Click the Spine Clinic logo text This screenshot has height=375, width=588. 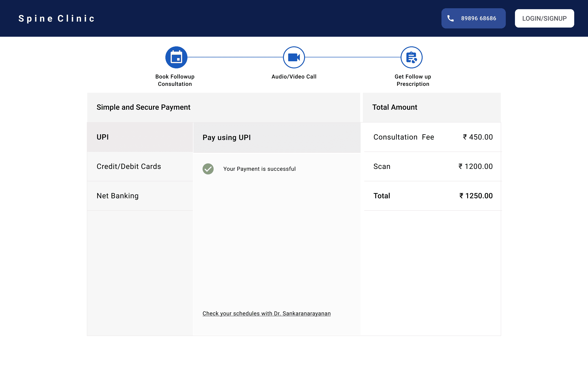(x=57, y=19)
